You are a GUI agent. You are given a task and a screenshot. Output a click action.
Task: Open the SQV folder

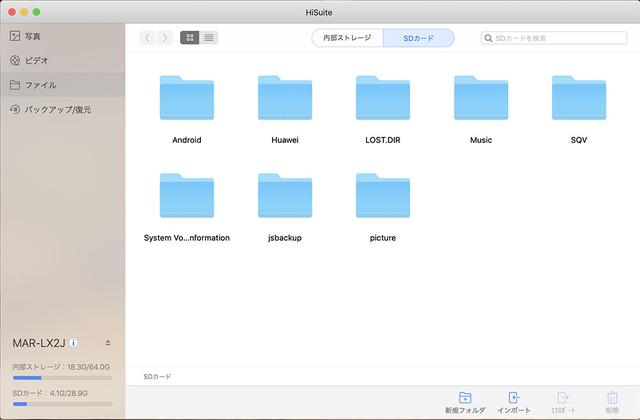click(579, 98)
